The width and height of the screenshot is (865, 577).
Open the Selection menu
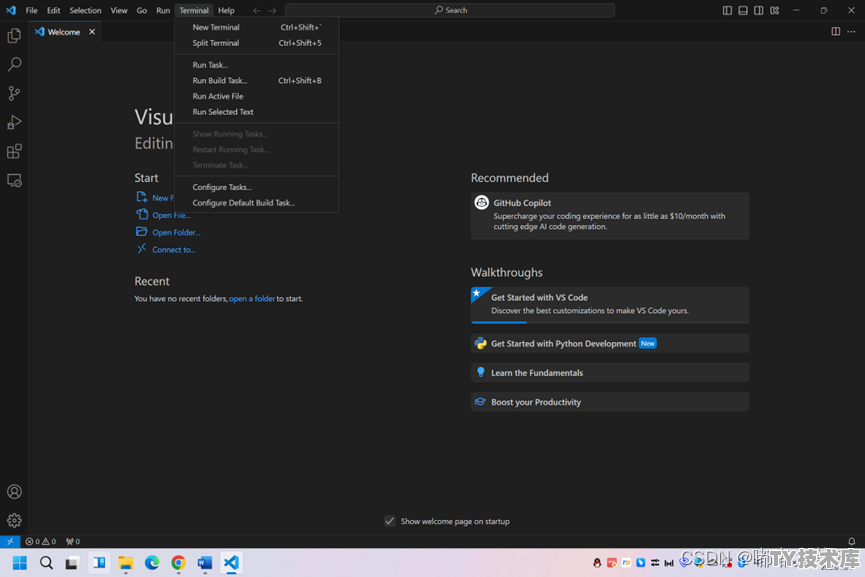click(x=86, y=10)
